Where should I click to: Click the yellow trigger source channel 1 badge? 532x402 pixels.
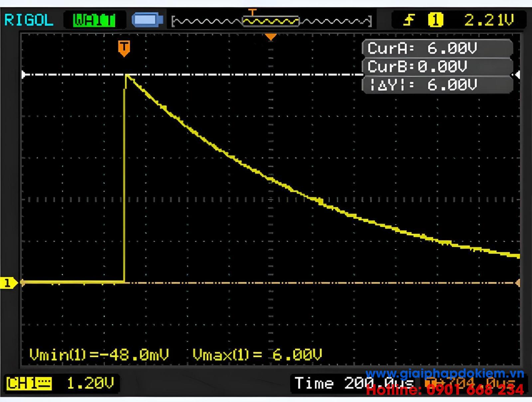click(435, 20)
